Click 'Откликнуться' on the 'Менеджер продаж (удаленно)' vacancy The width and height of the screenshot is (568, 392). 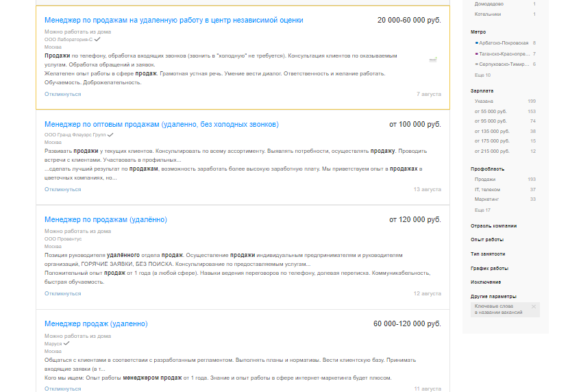[62, 389]
